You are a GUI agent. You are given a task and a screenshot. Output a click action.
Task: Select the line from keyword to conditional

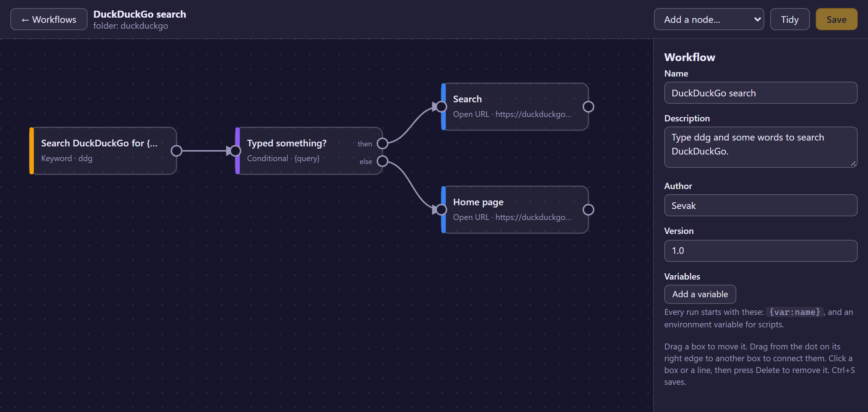coord(204,151)
